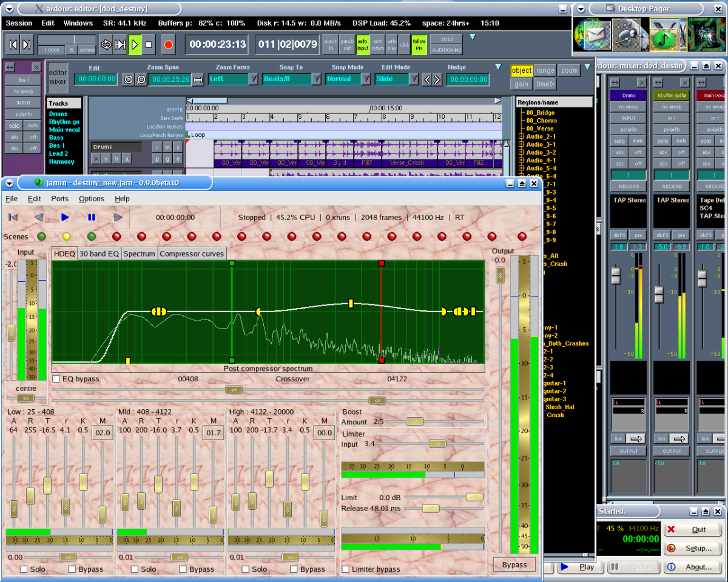The width and height of the screenshot is (728, 582).
Task: Switch to the 30 band EQ tab
Action: pyautogui.click(x=99, y=254)
